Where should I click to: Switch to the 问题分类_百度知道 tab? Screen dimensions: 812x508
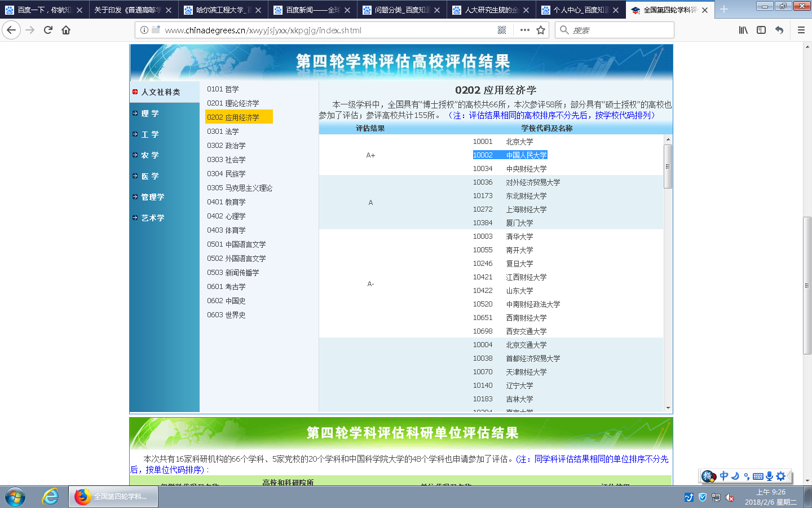click(x=402, y=10)
